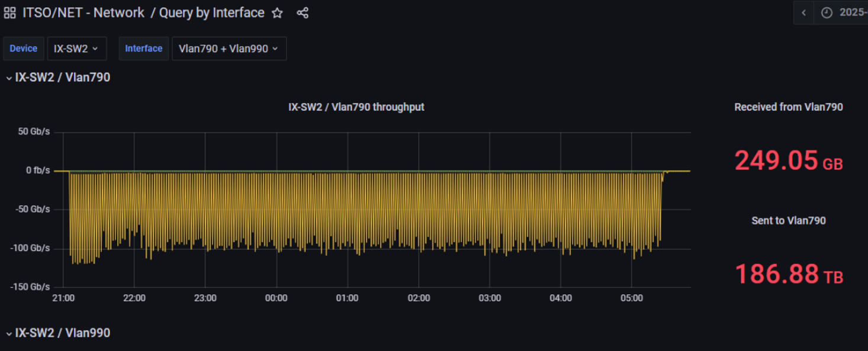Open the time picker clock icon
Viewport: 868px width, 351px height.
click(x=827, y=13)
